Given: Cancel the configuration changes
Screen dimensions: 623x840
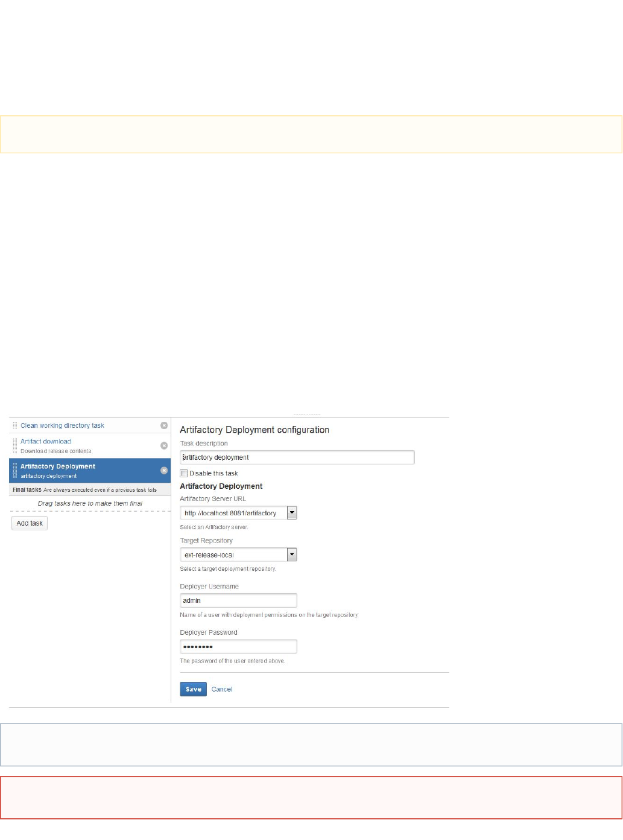Looking at the screenshot, I should coord(222,689).
